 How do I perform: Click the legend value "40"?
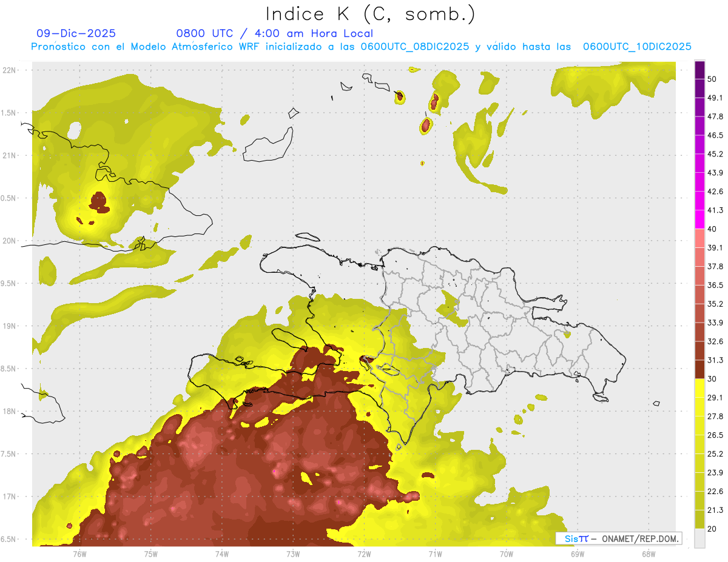click(x=713, y=229)
